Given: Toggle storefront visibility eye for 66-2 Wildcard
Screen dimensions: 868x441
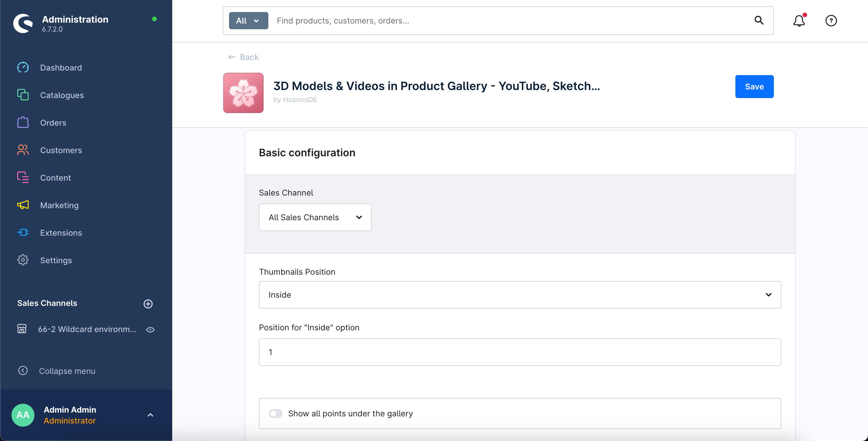Looking at the screenshot, I should (150, 329).
